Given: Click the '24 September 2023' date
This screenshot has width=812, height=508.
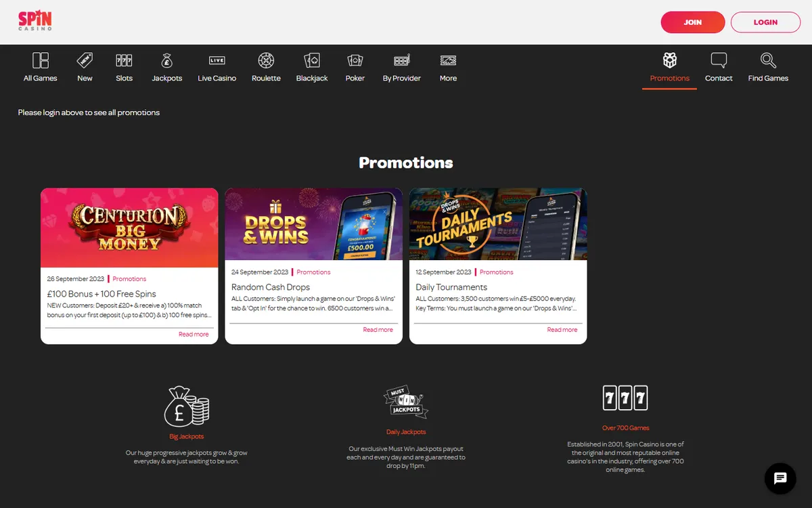Looking at the screenshot, I should [261, 272].
